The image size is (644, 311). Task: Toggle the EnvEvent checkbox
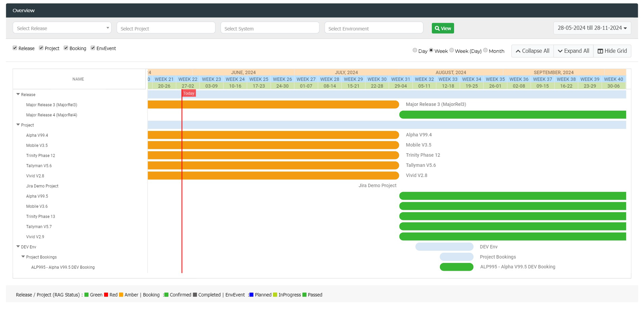(93, 48)
